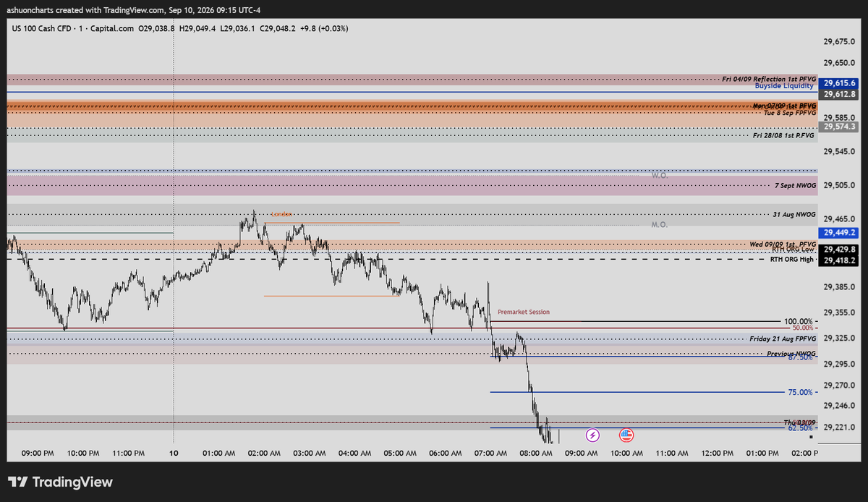Click the 100.00% level label
Screen dimensions: 868x502
[799, 320]
